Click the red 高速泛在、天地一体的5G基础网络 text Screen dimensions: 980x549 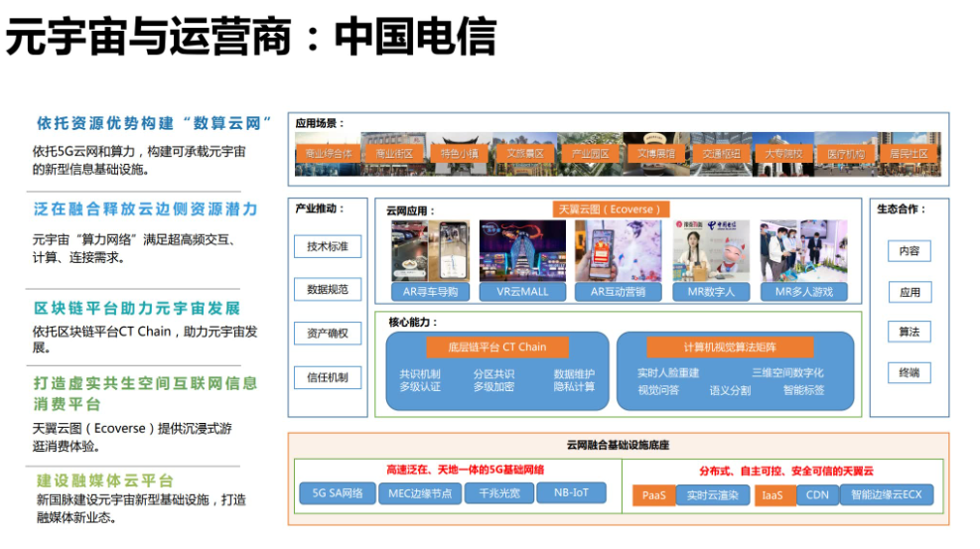point(465,470)
